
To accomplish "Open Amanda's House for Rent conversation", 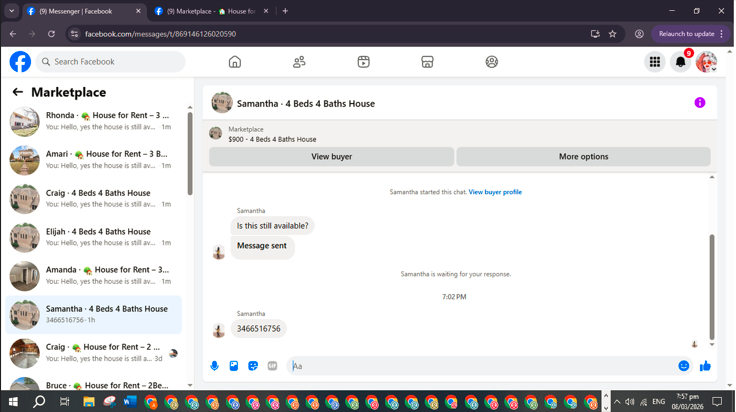I will 93,276.
